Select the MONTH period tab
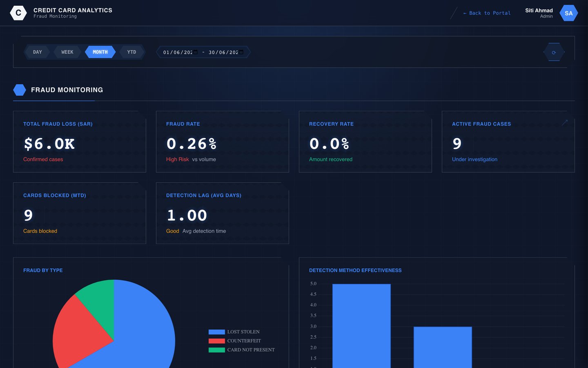 100,52
